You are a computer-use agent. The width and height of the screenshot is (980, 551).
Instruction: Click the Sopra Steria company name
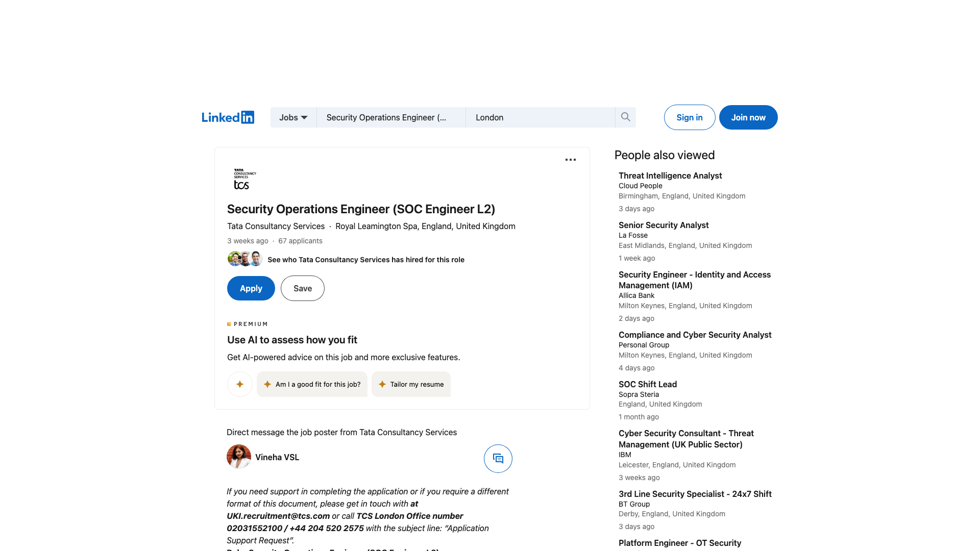coord(639,394)
